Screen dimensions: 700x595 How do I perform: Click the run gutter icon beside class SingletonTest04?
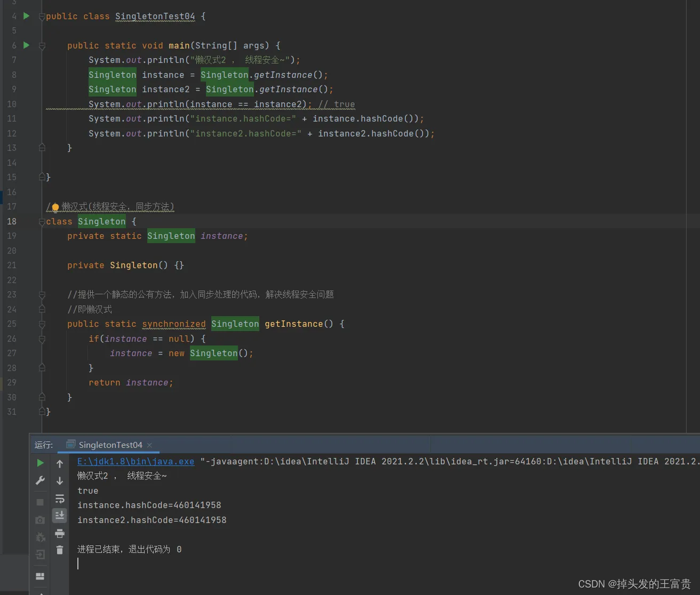tap(26, 16)
